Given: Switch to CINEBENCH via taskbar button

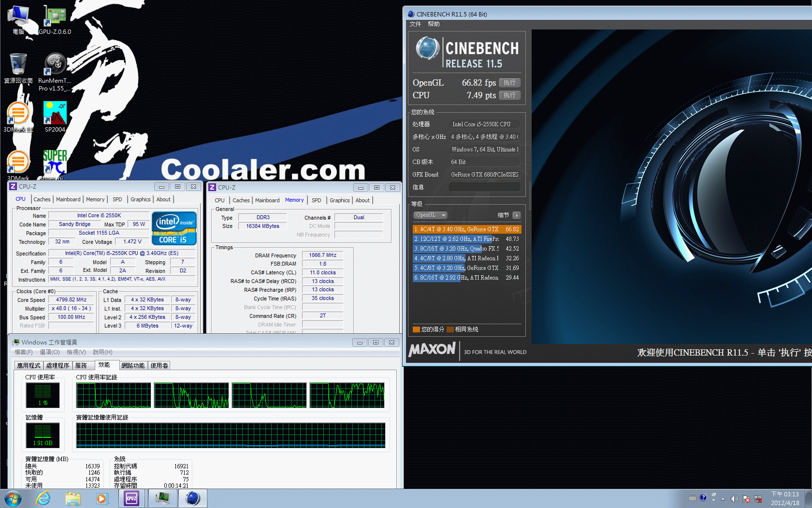Looking at the screenshot, I should tap(193, 498).
